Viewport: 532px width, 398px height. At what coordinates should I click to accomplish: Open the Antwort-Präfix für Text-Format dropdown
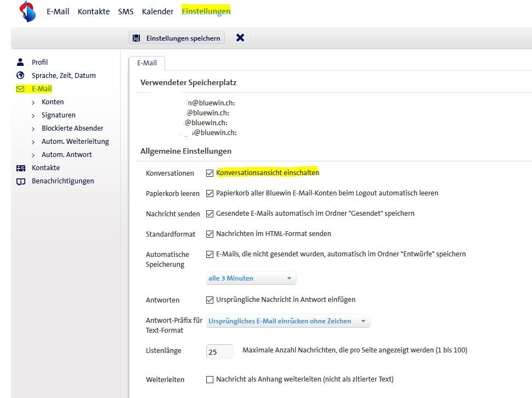pyautogui.click(x=287, y=320)
